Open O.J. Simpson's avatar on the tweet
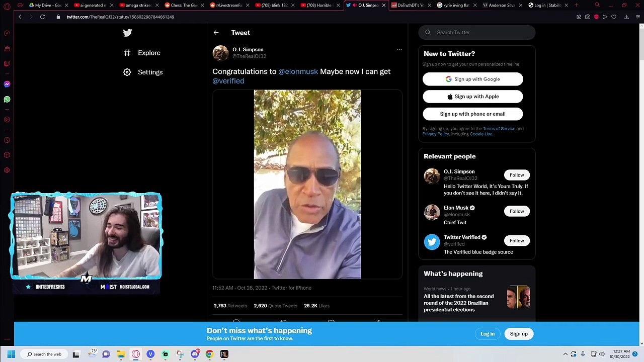Viewport: 644px width, 362px height. tap(220, 53)
